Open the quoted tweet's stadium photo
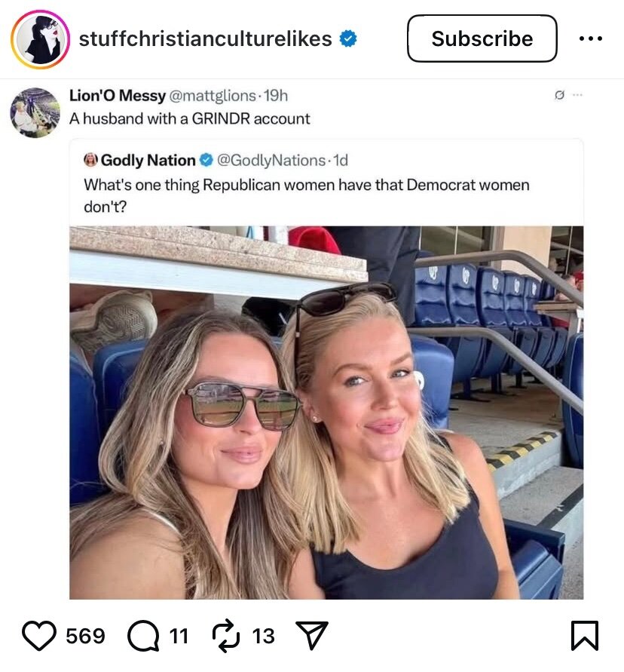The height and width of the screenshot is (672, 624). (326, 413)
